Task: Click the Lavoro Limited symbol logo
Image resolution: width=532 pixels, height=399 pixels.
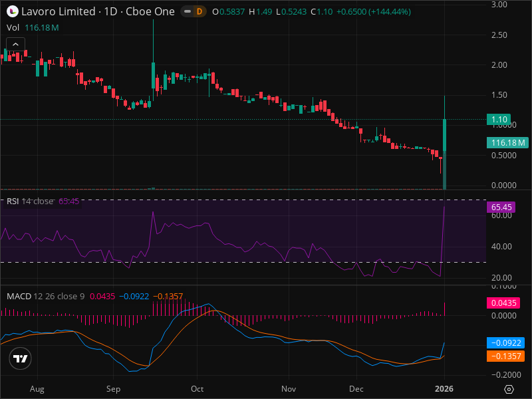Action: pyautogui.click(x=12, y=11)
